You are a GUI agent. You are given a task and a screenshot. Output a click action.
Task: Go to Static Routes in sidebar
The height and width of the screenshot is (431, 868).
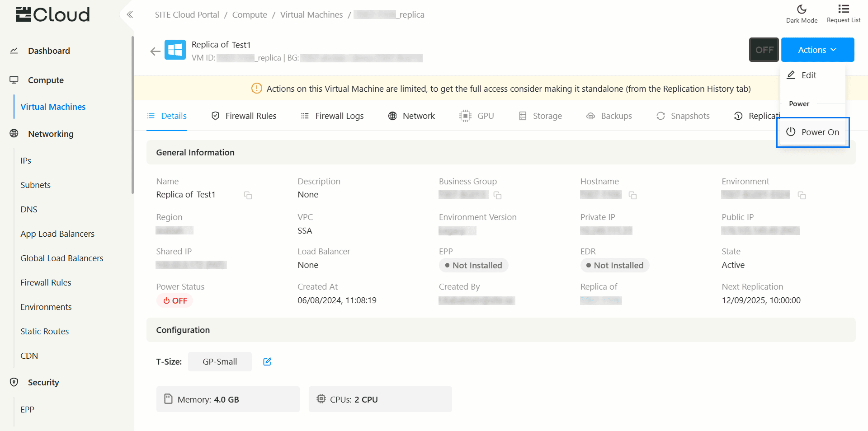point(44,331)
